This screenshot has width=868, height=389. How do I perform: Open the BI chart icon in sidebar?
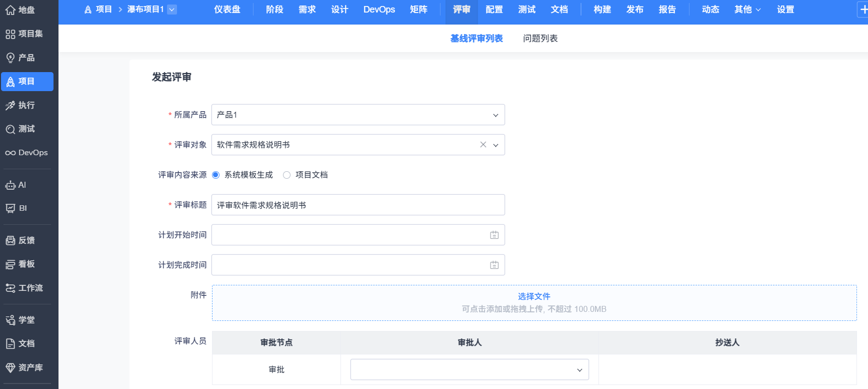(10, 208)
